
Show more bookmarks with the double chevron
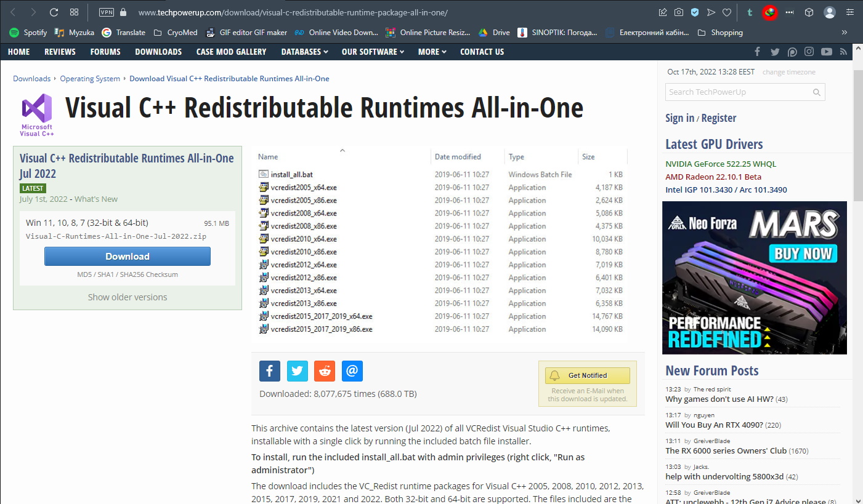845,33
